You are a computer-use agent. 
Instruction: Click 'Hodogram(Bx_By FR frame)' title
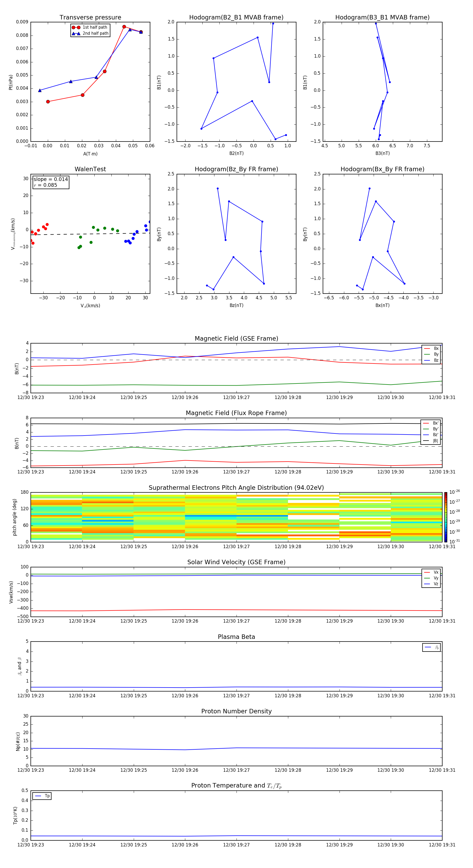click(x=382, y=169)
